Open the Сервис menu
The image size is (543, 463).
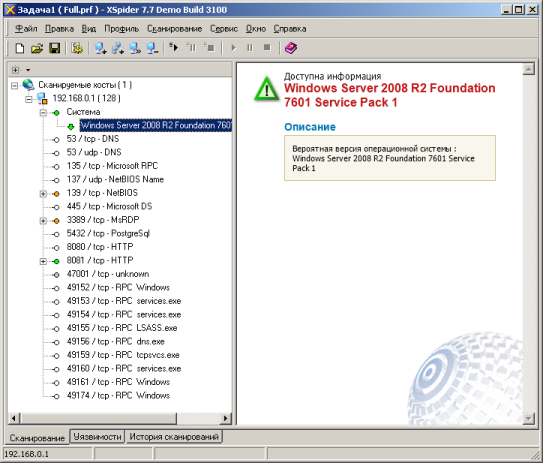pyautogui.click(x=224, y=29)
